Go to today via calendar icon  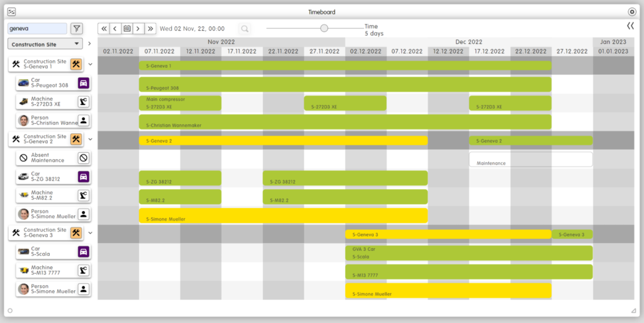[x=127, y=28]
